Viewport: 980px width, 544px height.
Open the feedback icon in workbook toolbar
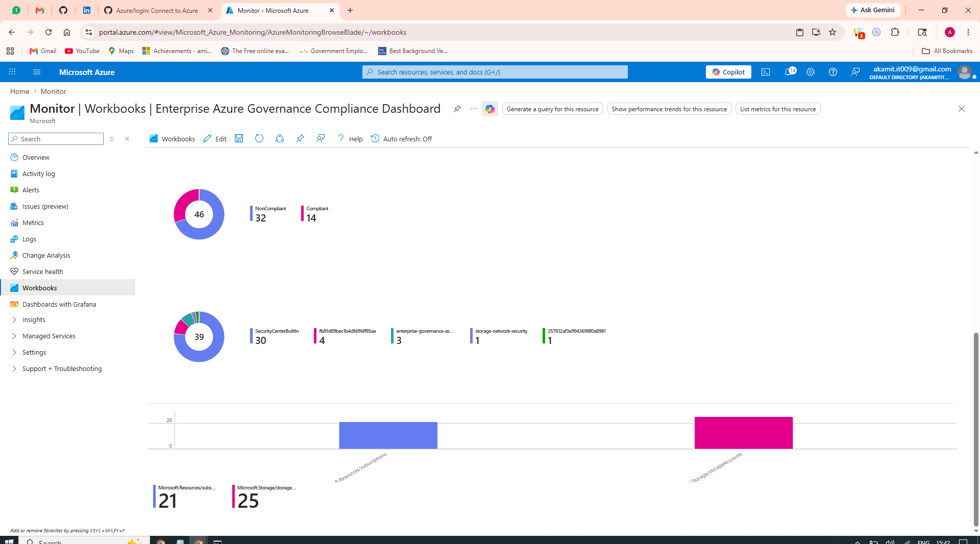point(321,139)
